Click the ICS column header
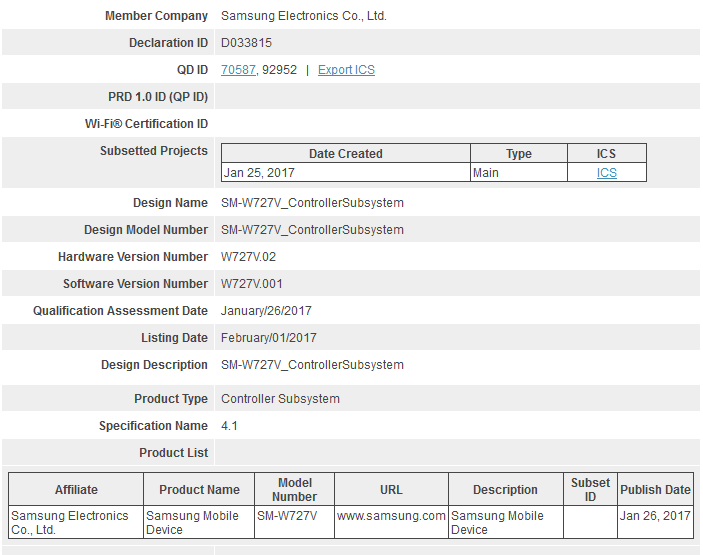Viewport: 703px width, 555px height. [607, 153]
